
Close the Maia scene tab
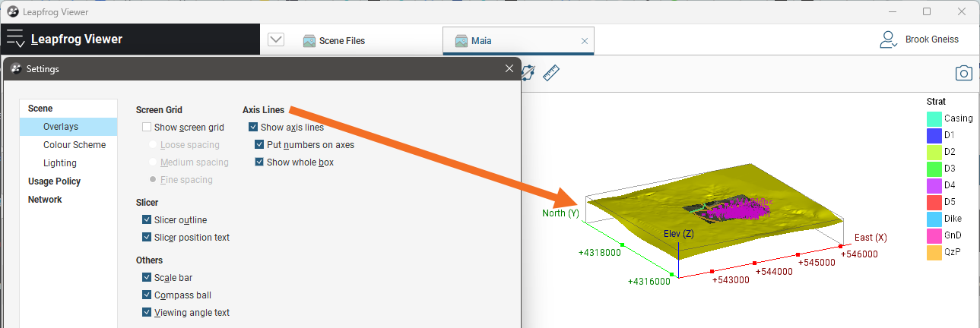point(585,41)
